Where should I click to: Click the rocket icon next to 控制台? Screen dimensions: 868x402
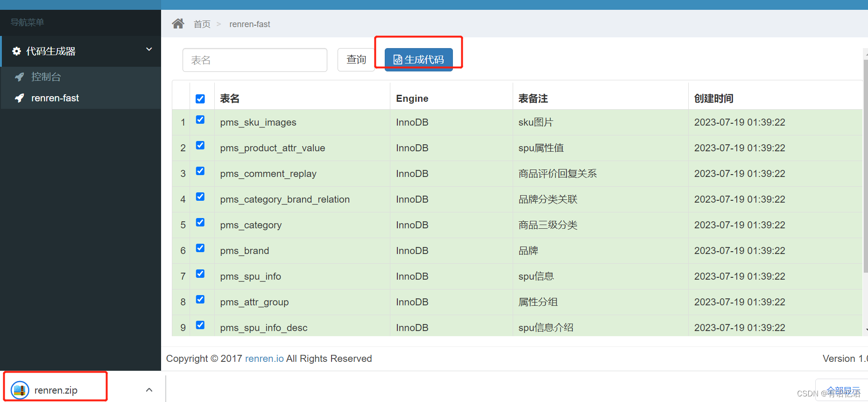point(20,77)
